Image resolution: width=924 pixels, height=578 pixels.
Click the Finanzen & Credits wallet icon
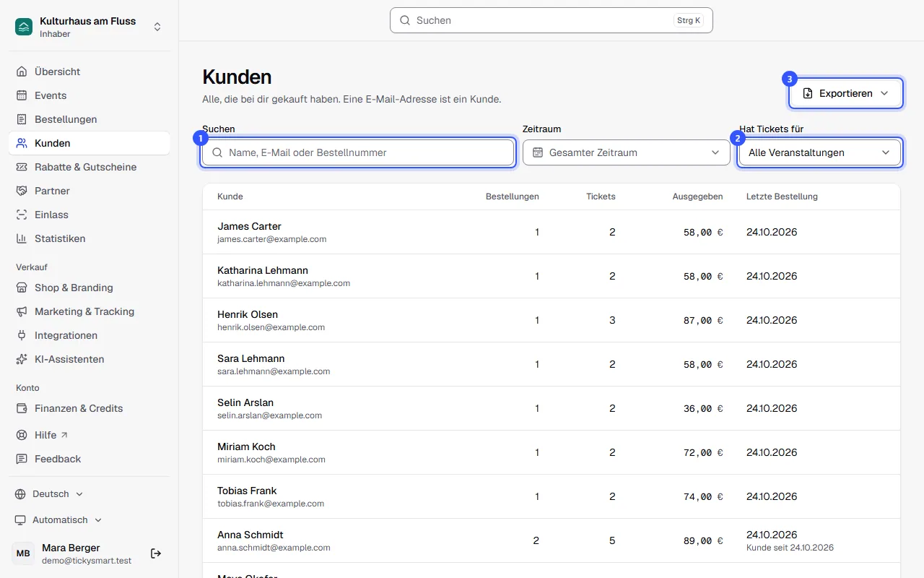pyautogui.click(x=22, y=408)
